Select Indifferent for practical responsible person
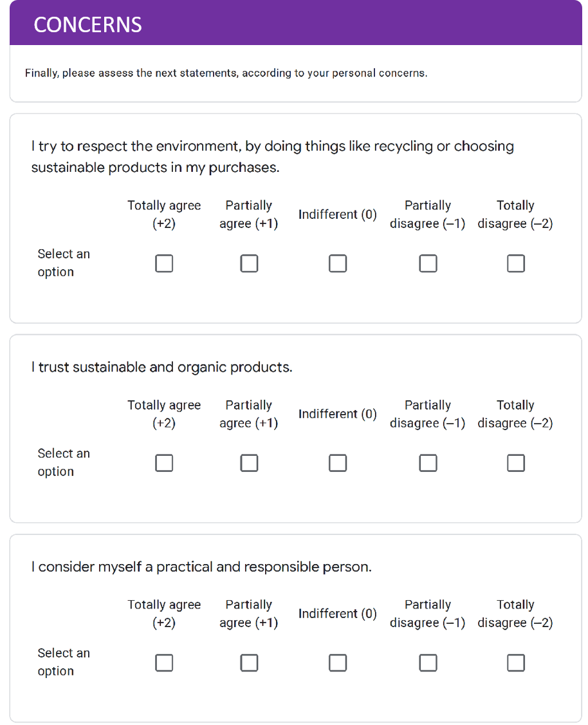The image size is (588, 725). (338, 663)
